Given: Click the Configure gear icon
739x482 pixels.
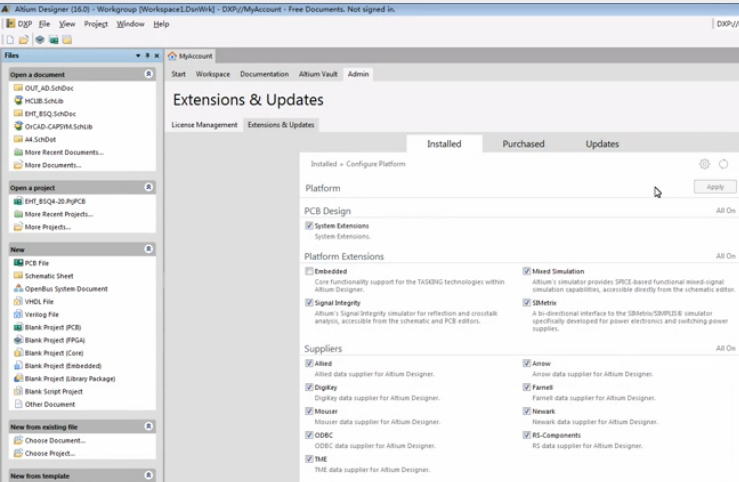Looking at the screenshot, I should click(704, 164).
